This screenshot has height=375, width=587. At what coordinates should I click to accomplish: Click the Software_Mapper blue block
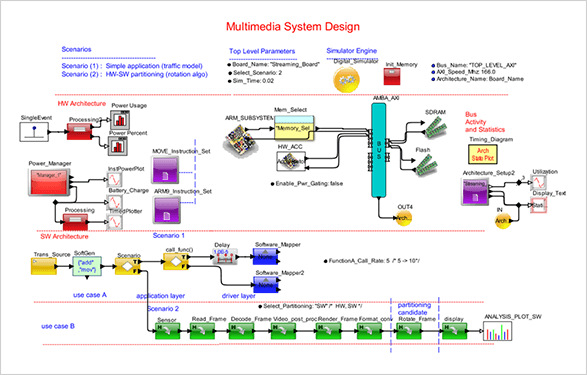pos(266,257)
